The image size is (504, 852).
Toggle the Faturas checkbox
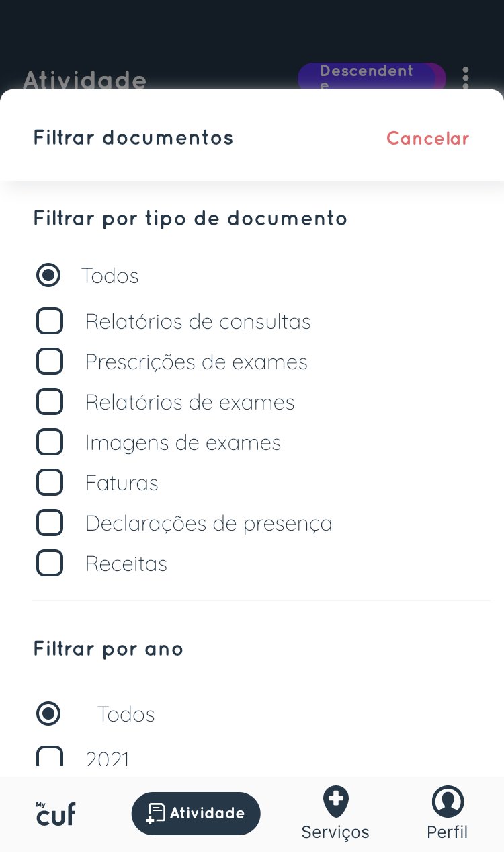[x=50, y=483]
